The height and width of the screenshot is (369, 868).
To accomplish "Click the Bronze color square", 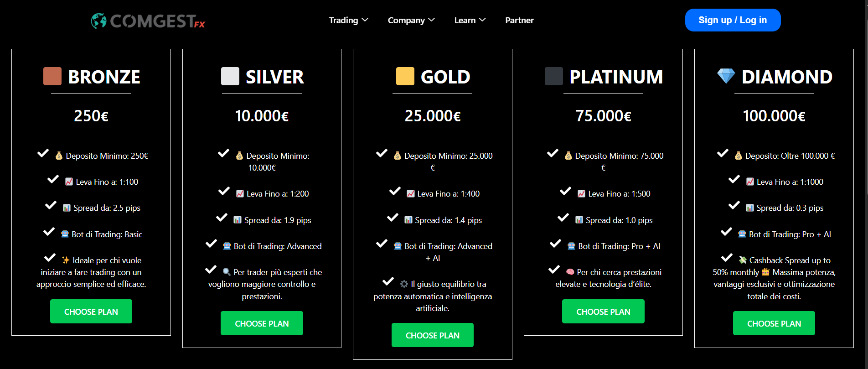I will 52,76.
